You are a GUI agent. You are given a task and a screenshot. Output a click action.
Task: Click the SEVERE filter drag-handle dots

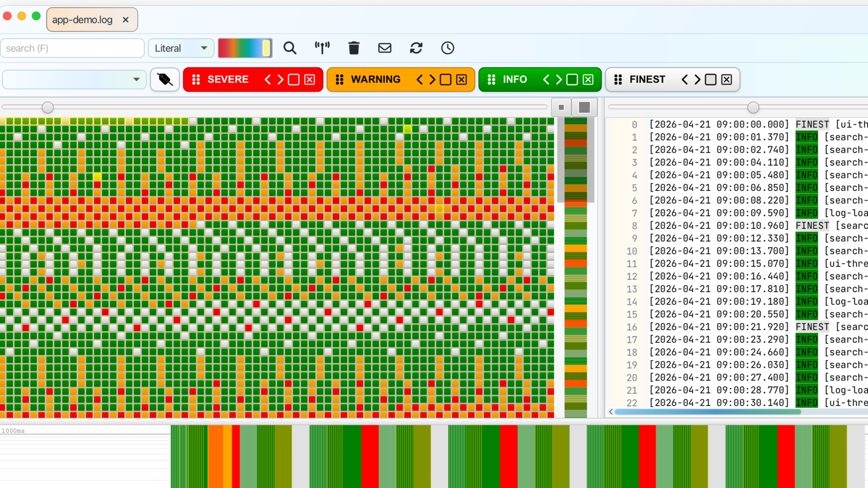(x=196, y=80)
